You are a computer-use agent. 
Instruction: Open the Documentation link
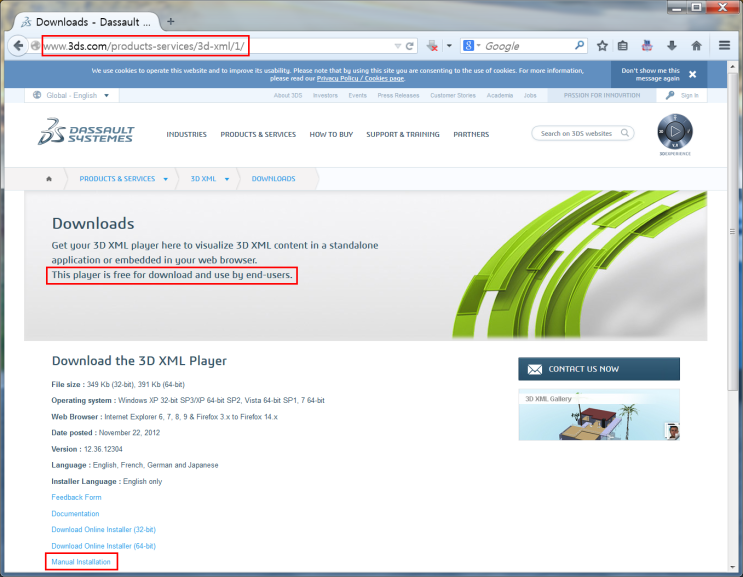click(x=75, y=514)
